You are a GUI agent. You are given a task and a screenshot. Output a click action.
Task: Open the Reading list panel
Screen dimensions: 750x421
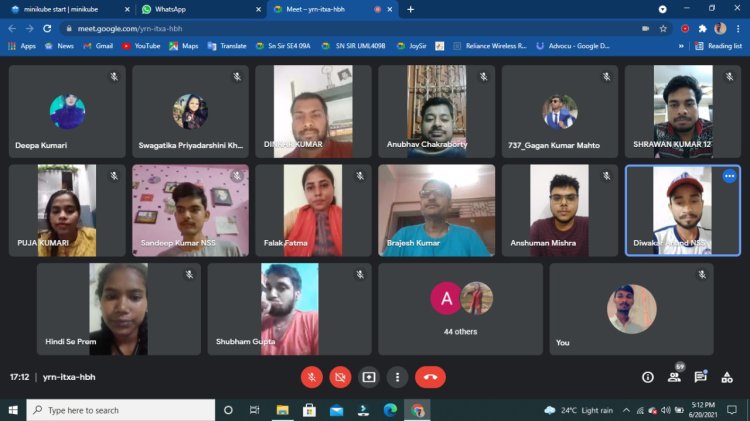click(719, 46)
